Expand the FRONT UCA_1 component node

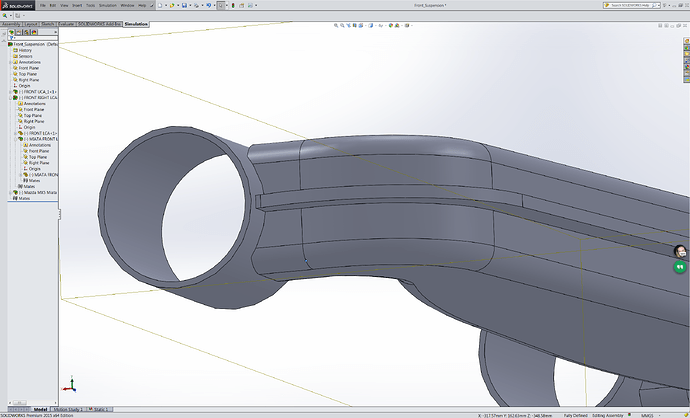9,91
